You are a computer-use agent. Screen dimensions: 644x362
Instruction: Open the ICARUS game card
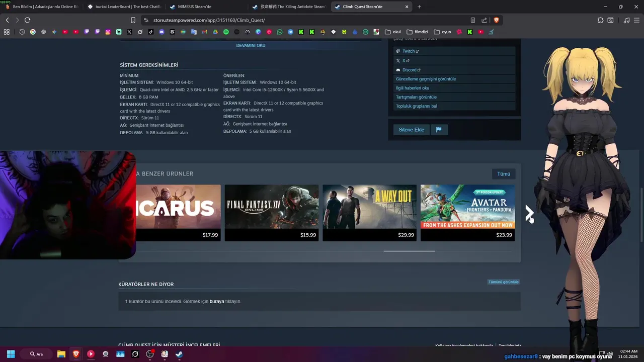(x=178, y=213)
